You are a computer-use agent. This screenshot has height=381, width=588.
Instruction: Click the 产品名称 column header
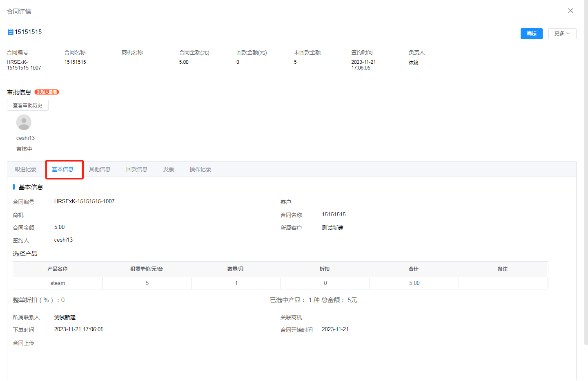coord(58,269)
